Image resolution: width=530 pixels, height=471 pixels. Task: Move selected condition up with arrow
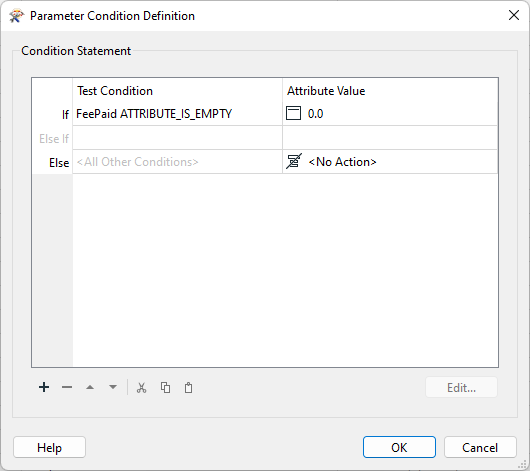[x=90, y=387]
